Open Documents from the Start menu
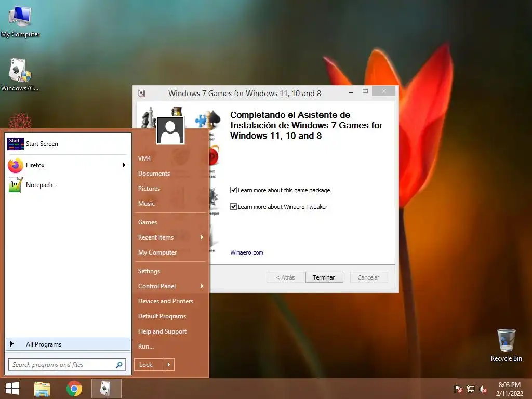Screen dimensions: 532x399 click(x=154, y=174)
